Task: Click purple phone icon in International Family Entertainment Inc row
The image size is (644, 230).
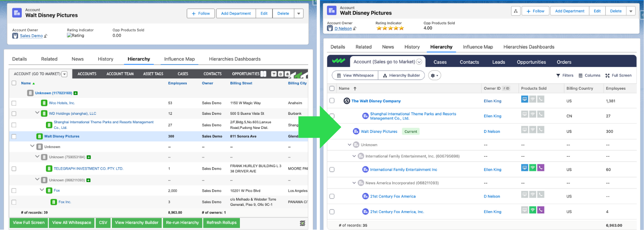Action: 541,168
